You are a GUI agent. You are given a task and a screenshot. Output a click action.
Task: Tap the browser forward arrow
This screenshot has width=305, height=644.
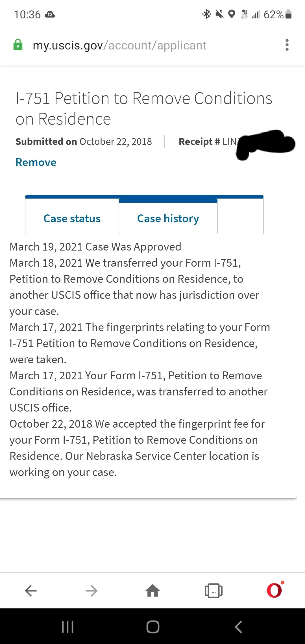(91, 591)
